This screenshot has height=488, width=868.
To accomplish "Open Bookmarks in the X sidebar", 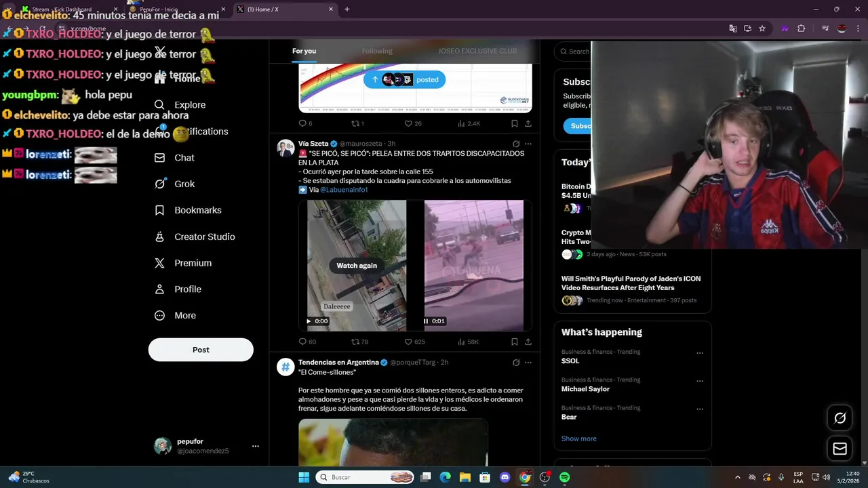I will click(189, 210).
